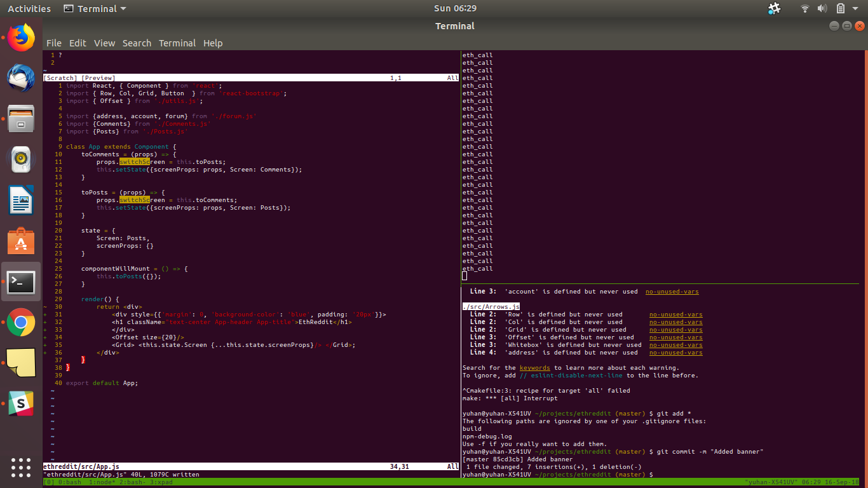Click the block cursor below eth_call output
Image resolution: width=868 pixels, height=488 pixels.
click(465, 276)
